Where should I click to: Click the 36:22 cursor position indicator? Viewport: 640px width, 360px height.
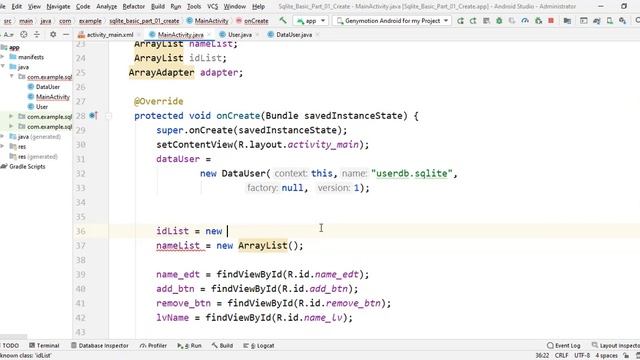coord(542,356)
